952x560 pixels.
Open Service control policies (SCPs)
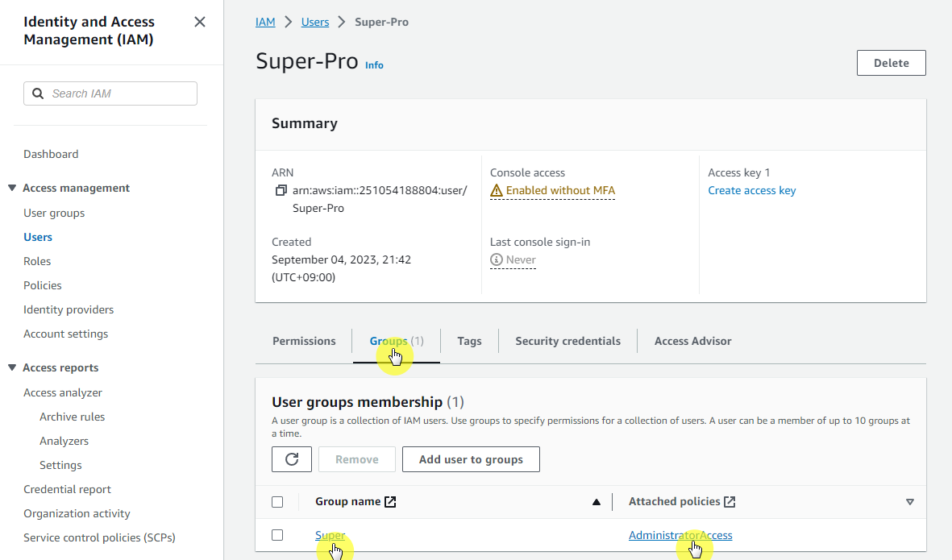(100, 538)
